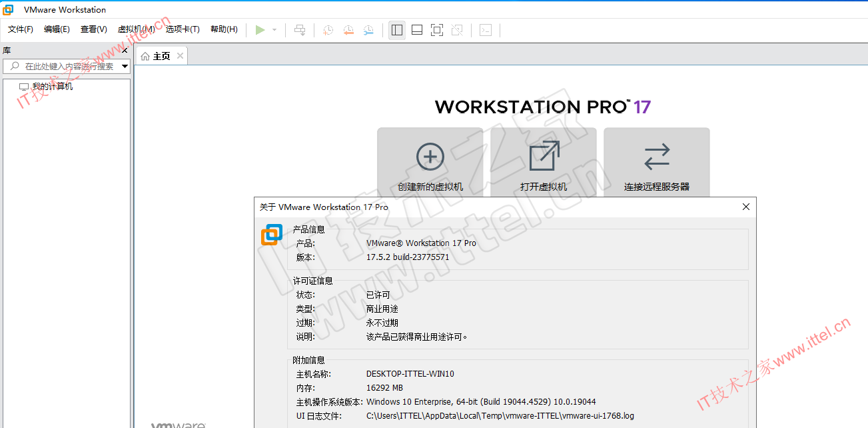Select 我的计算机 in the library tree
The height and width of the screenshot is (428, 868).
point(46,87)
